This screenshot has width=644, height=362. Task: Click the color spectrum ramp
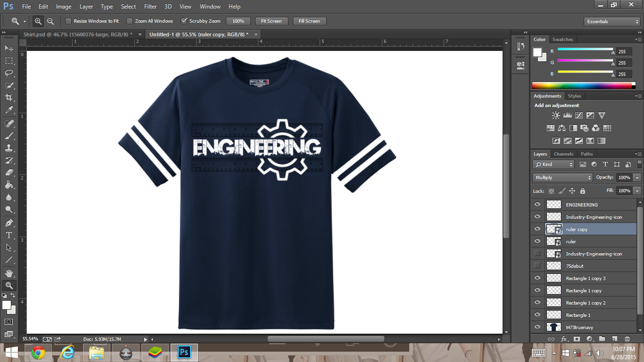pyautogui.click(x=583, y=85)
